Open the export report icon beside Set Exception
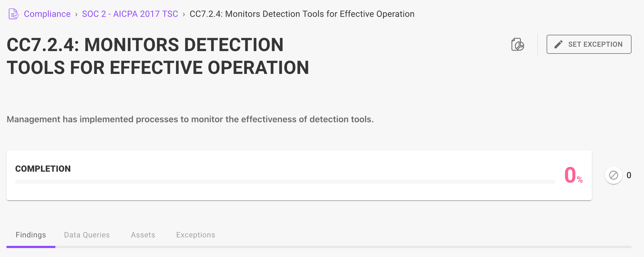This screenshot has width=644, height=257. 518,44
